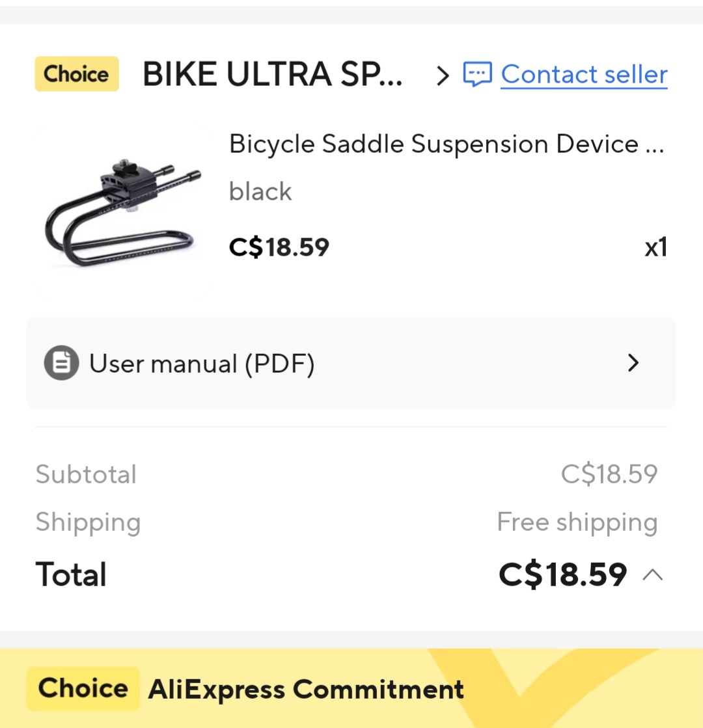Open the User manual (PDF) row
Screen dimensions: 703x728
click(x=351, y=363)
